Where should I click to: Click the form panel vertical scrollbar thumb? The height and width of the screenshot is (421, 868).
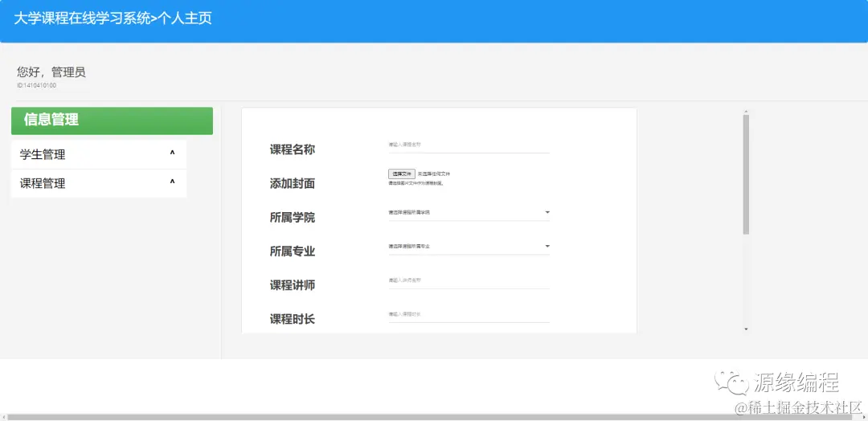pyautogui.click(x=746, y=174)
